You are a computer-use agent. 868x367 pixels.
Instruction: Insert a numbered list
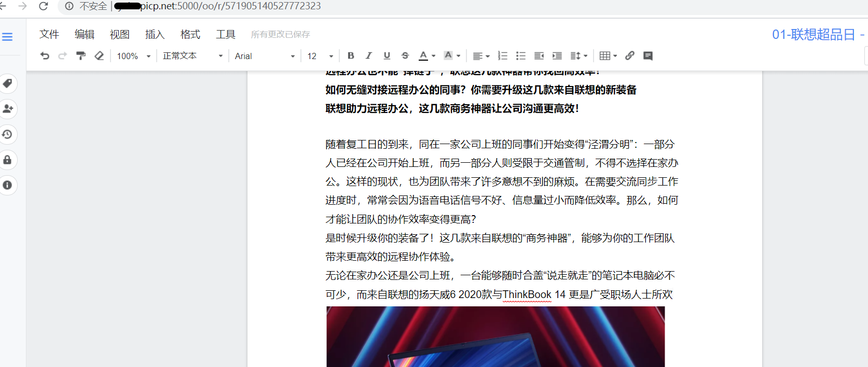point(502,55)
